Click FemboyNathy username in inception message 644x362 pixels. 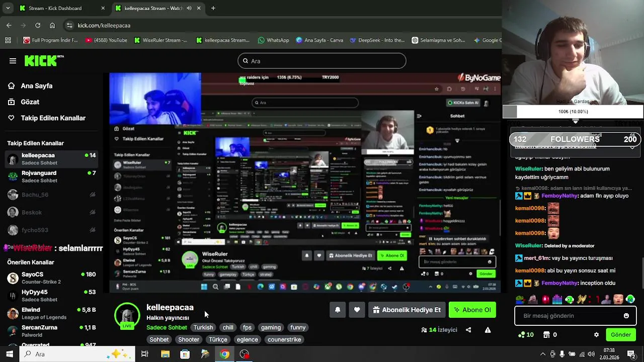tap(559, 283)
